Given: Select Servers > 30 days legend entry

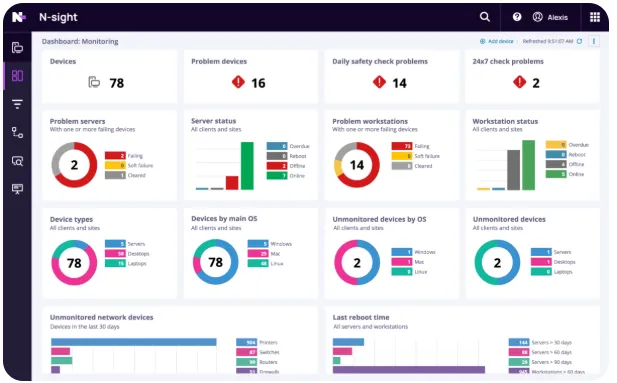Looking at the screenshot, I should pos(540,342).
